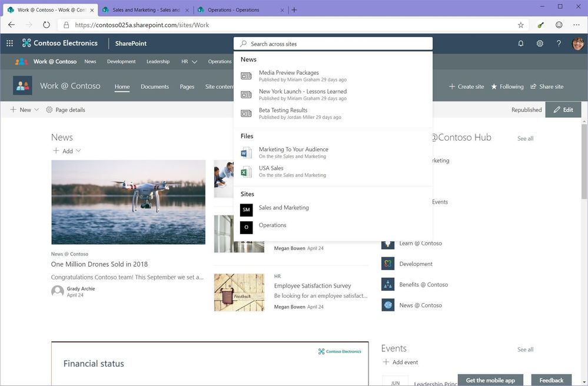
Task: Click the Edit page button
Action: click(563, 109)
